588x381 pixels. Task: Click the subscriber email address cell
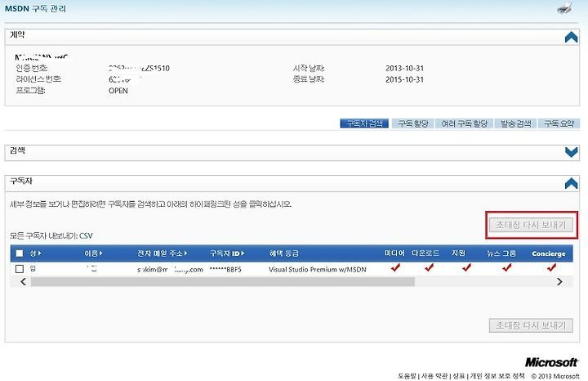coord(170,269)
